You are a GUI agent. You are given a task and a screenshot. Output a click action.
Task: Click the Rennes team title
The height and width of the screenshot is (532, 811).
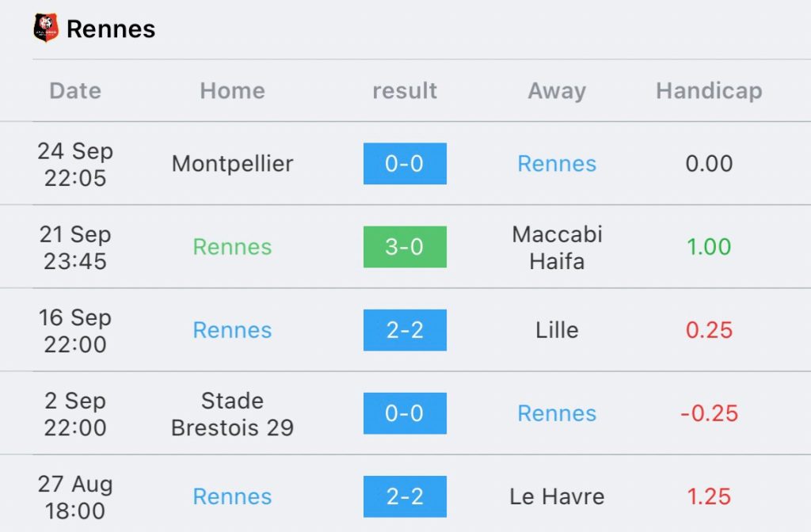coord(111,29)
